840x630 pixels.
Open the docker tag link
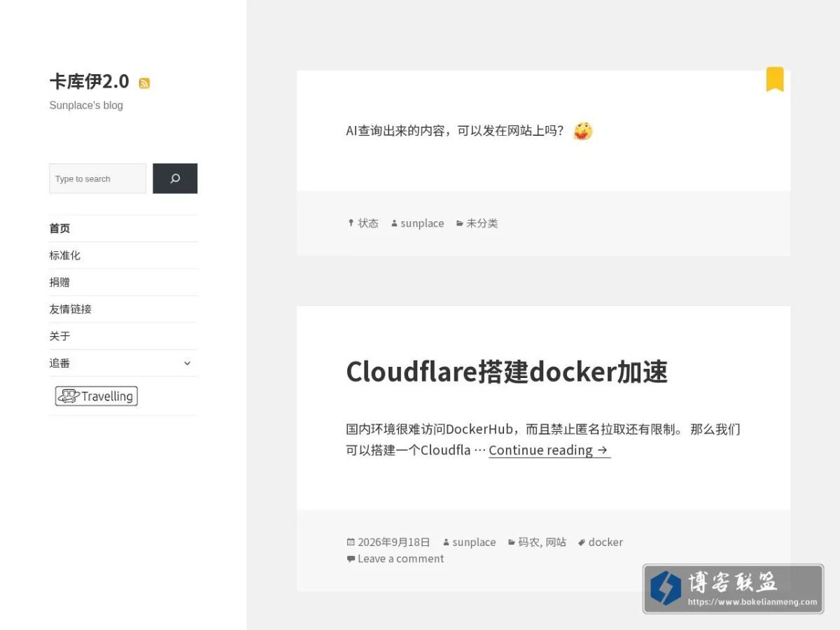coord(605,542)
